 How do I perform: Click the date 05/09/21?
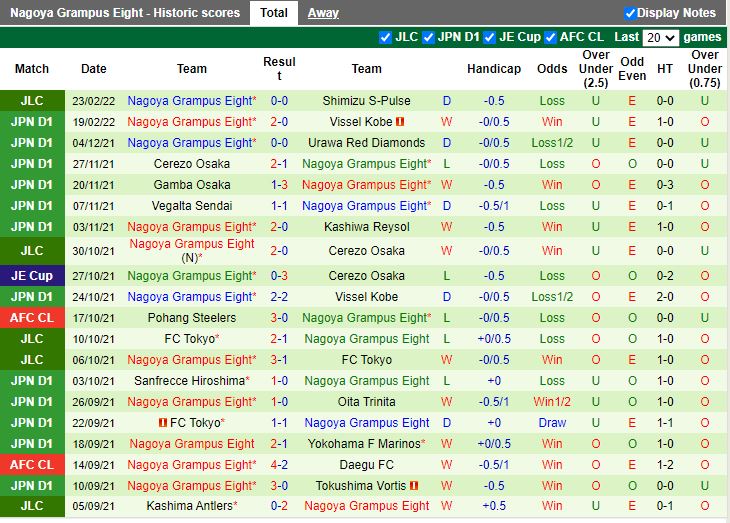pos(94,506)
